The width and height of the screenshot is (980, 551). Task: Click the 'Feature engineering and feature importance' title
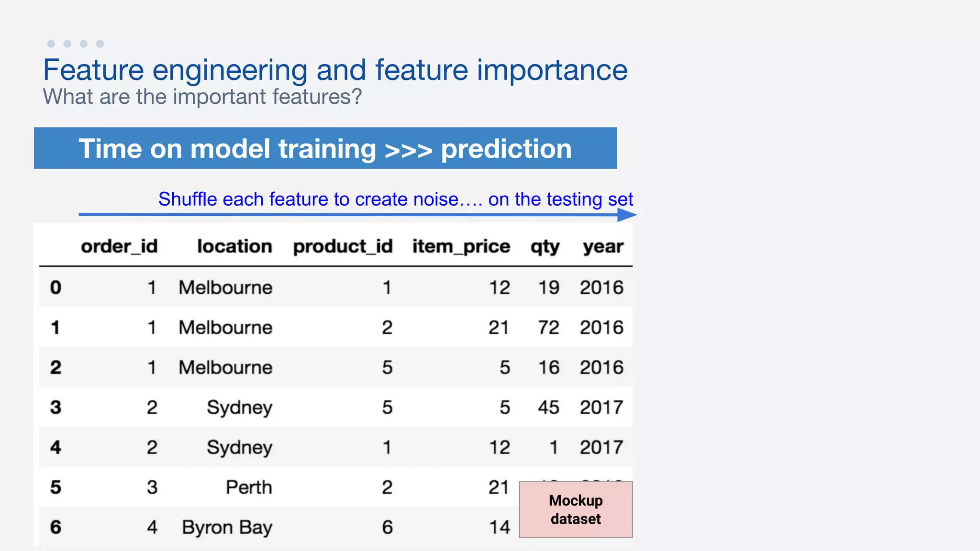pyautogui.click(x=335, y=70)
